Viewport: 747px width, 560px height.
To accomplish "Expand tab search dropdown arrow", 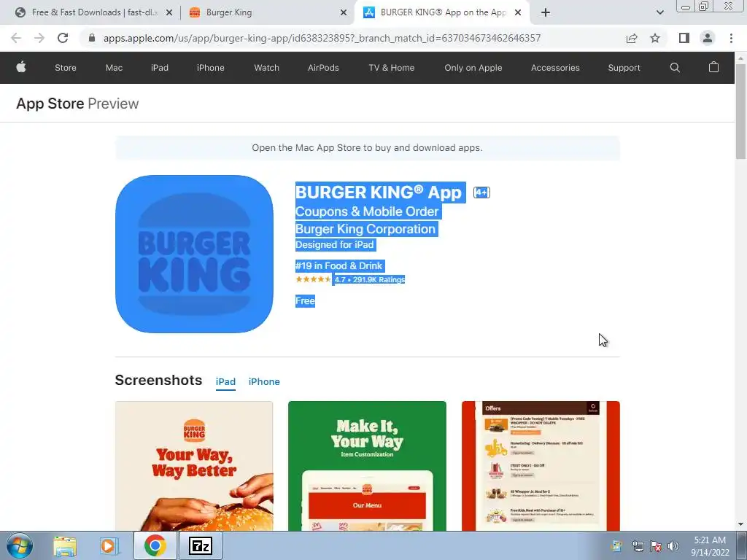I will pos(659,12).
